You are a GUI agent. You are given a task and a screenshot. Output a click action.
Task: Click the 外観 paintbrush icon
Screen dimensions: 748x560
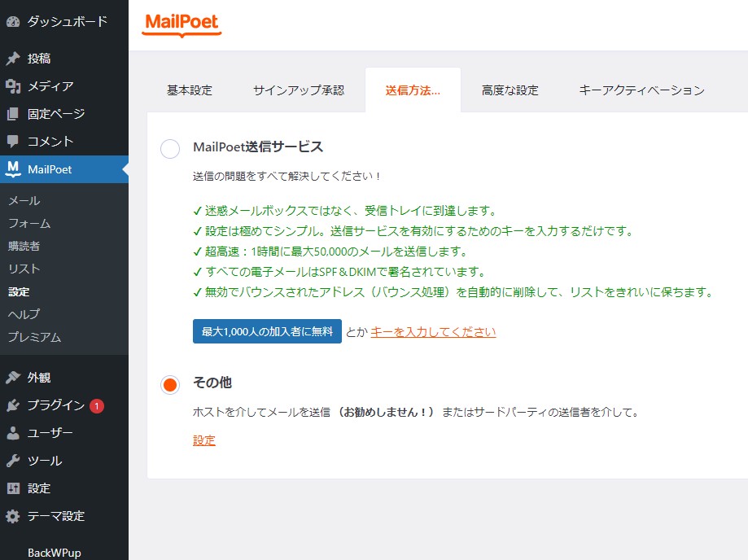coord(13,378)
